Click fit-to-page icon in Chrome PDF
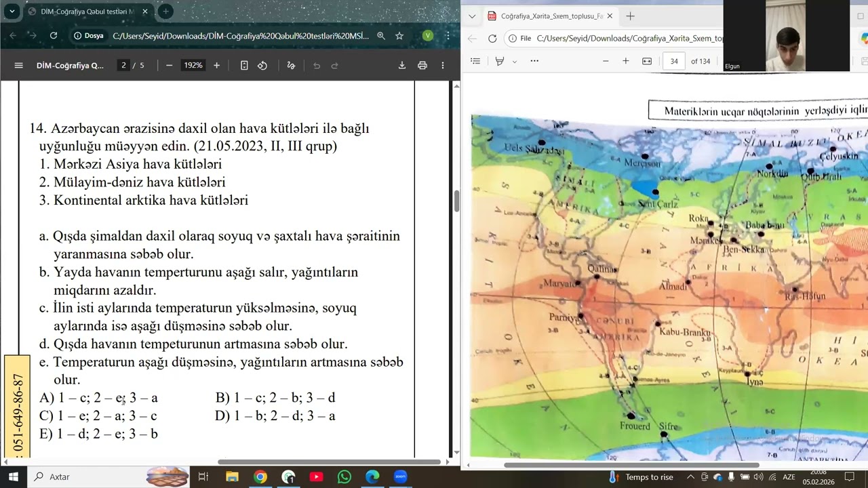Screen dimensions: 868x488 [x=244, y=66]
